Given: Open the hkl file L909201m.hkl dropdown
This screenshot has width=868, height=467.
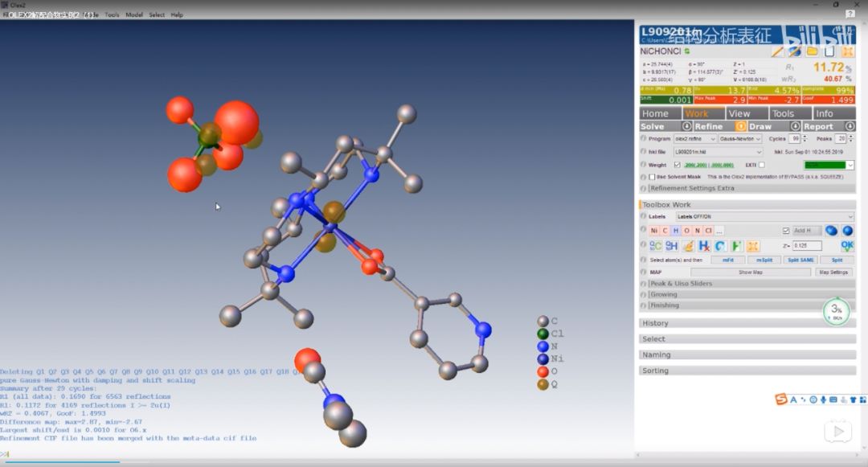Looking at the screenshot, I should tap(718, 152).
